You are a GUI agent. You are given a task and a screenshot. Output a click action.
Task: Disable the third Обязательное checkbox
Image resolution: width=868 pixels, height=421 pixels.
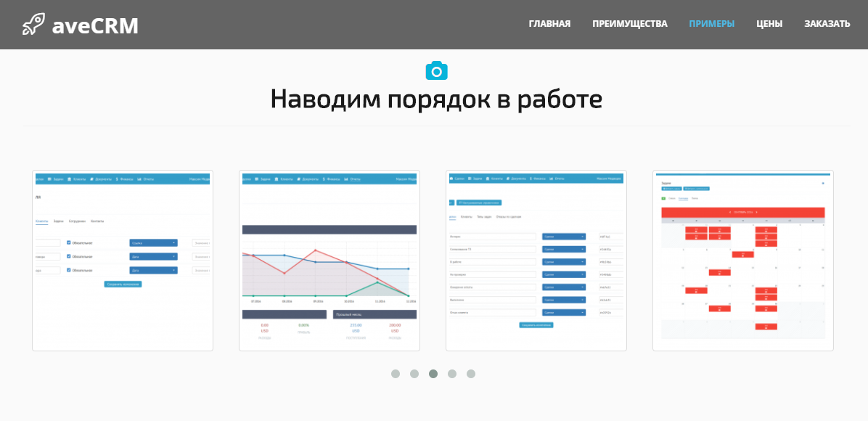pos(69,271)
